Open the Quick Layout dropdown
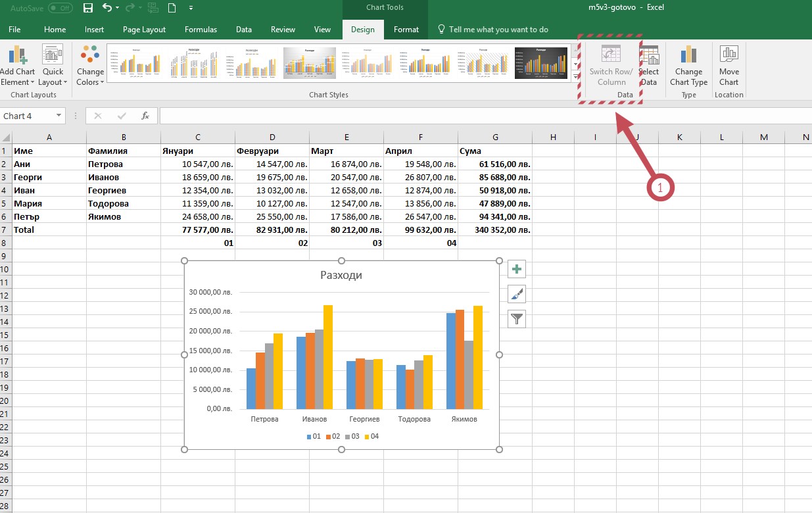The image size is (812, 513). 53,66
